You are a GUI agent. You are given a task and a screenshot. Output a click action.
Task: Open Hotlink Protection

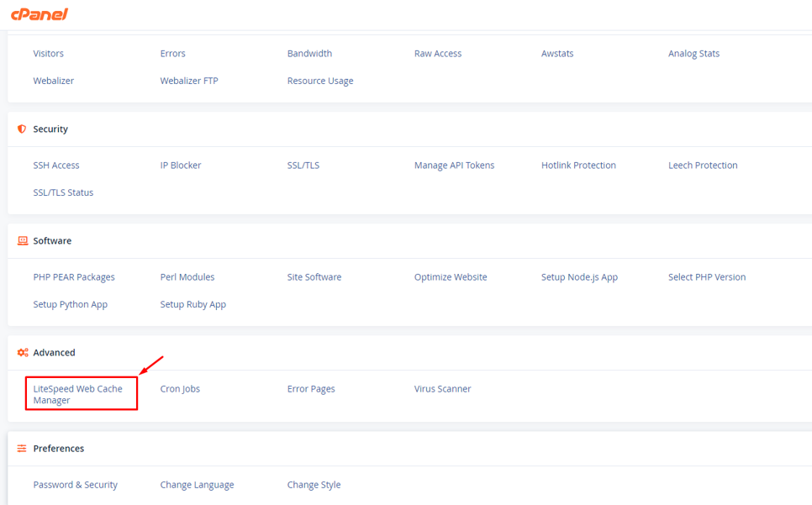(578, 165)
